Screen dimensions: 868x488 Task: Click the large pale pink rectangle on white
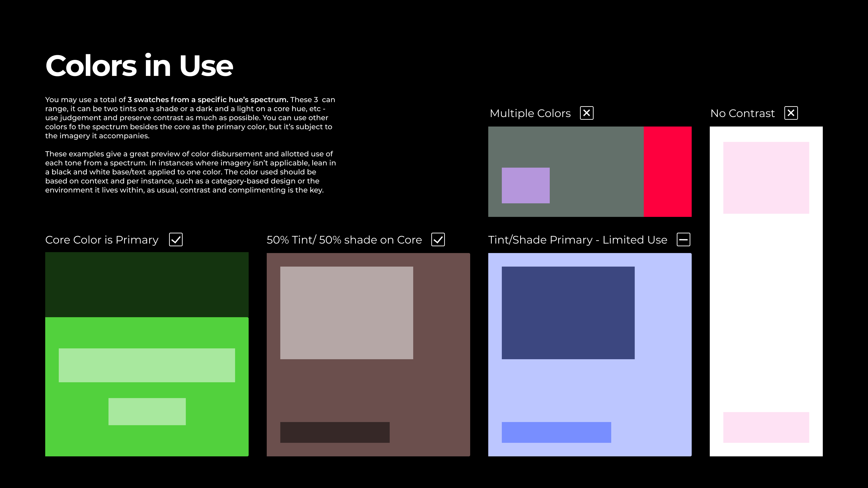pyautogui.click(x=766, y=178)
